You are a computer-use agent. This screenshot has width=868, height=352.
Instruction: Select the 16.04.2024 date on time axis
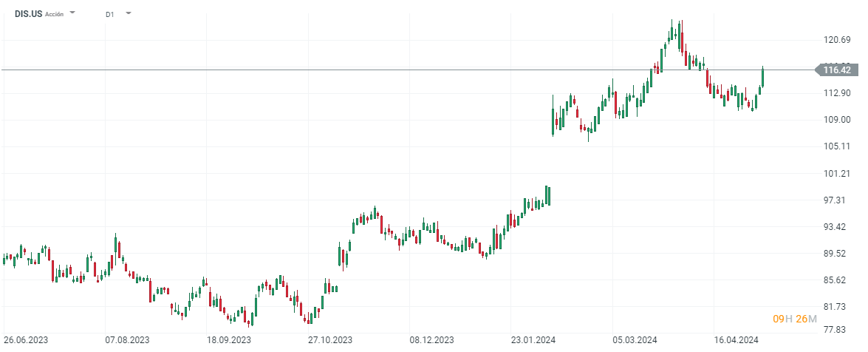click(736, 340)
